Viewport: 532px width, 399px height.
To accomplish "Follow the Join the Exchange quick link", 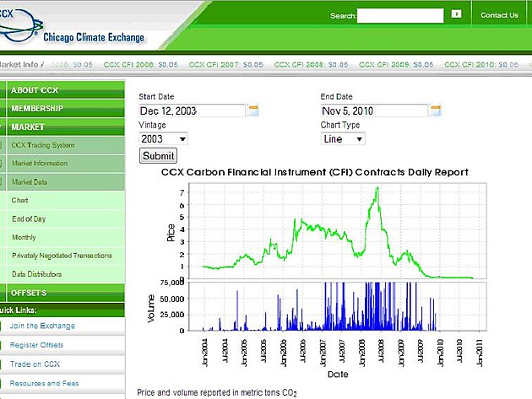I will click(42, 326).
